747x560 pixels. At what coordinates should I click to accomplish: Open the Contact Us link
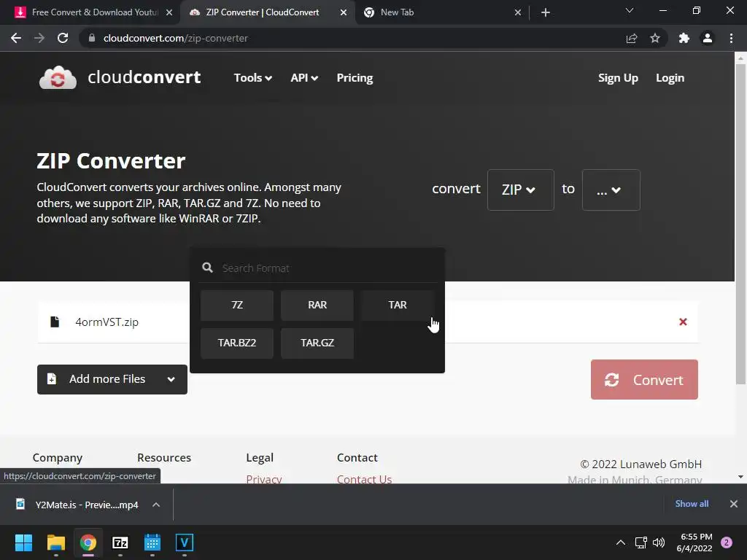(x=364, y=478)
